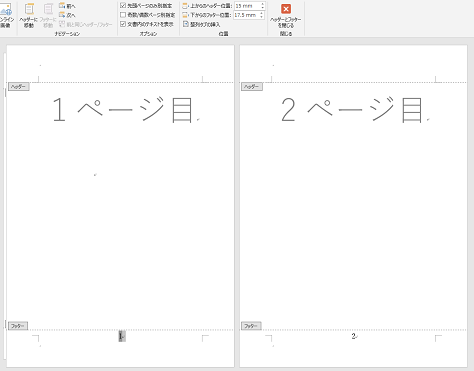Increase the Footer from Bottom position
The width and height of the screenshot is (474, 371).
262,13
